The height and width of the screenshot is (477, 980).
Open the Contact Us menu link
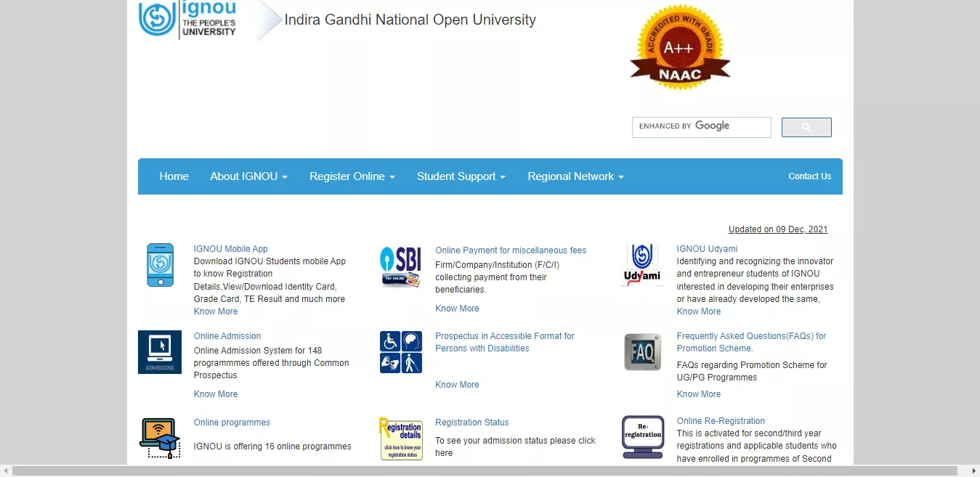tap(810, 176)
